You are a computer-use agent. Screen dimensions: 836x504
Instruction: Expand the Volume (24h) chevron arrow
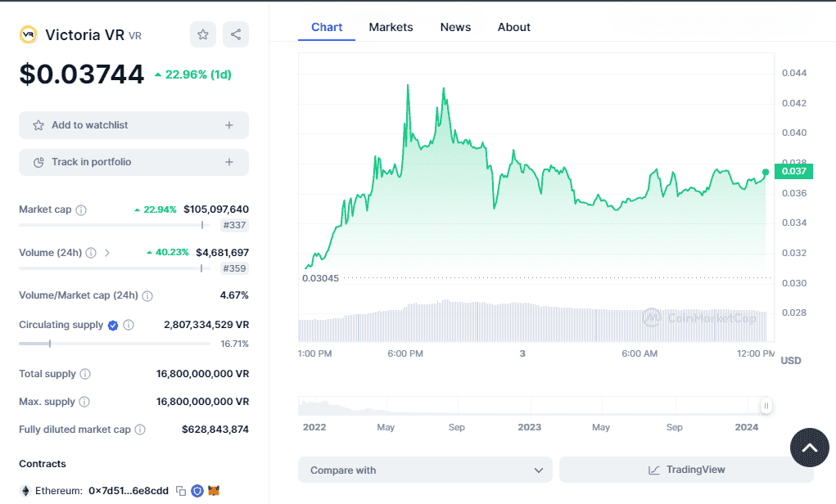click(107, 253)
